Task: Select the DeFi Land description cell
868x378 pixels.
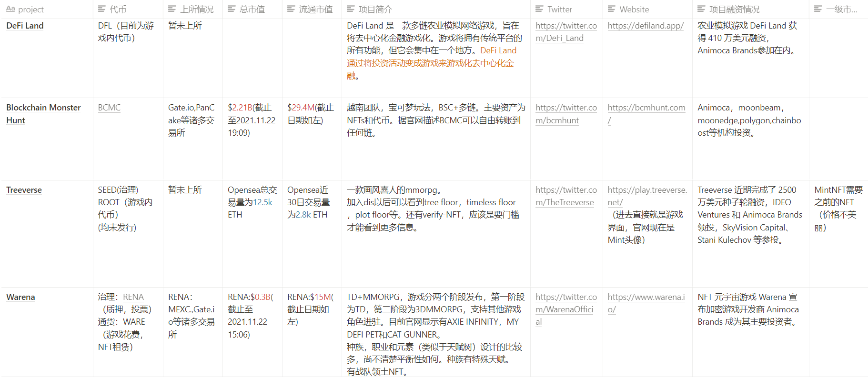Action: coord(436,59)
